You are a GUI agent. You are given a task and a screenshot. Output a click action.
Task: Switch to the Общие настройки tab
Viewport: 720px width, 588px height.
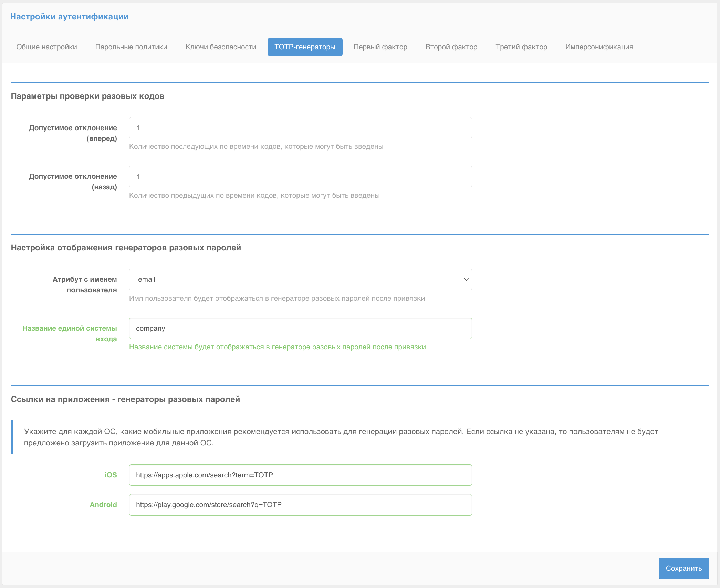46,47
